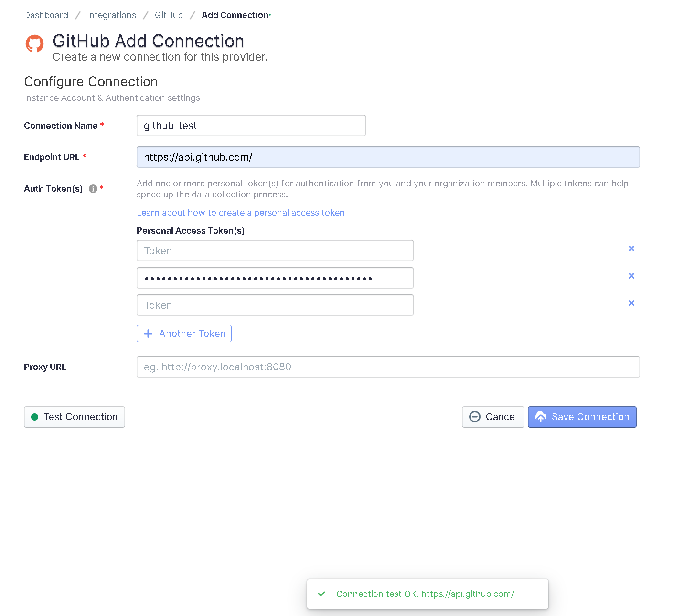Remove the first empty token field
Viewport: 674px width, 616px height.
(631, 249)
